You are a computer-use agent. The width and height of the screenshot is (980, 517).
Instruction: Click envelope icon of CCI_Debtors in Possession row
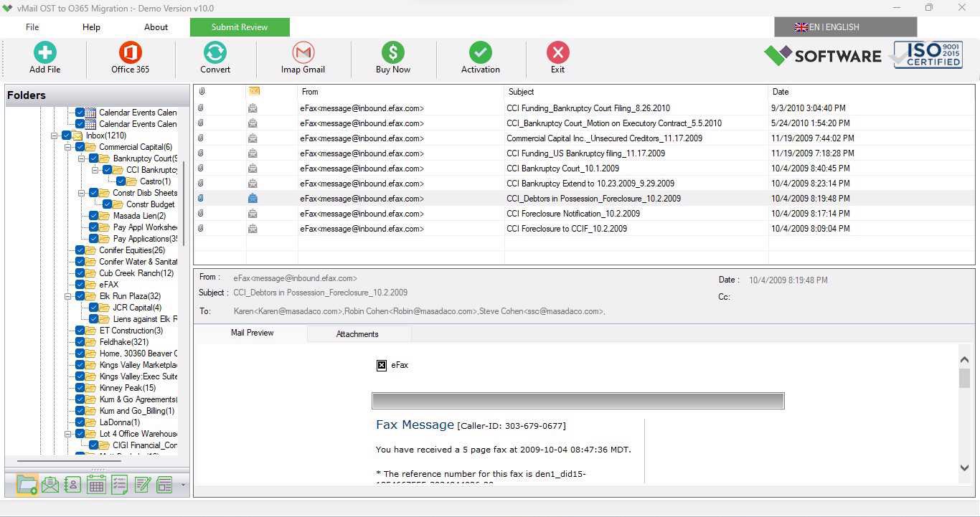253,199
